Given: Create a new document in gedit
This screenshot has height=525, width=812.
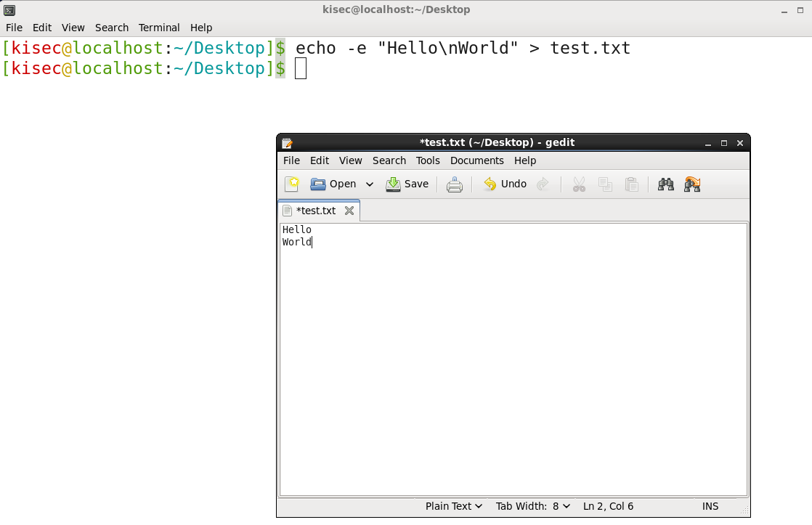Looking at the screenshot, I should coord(292,184).
